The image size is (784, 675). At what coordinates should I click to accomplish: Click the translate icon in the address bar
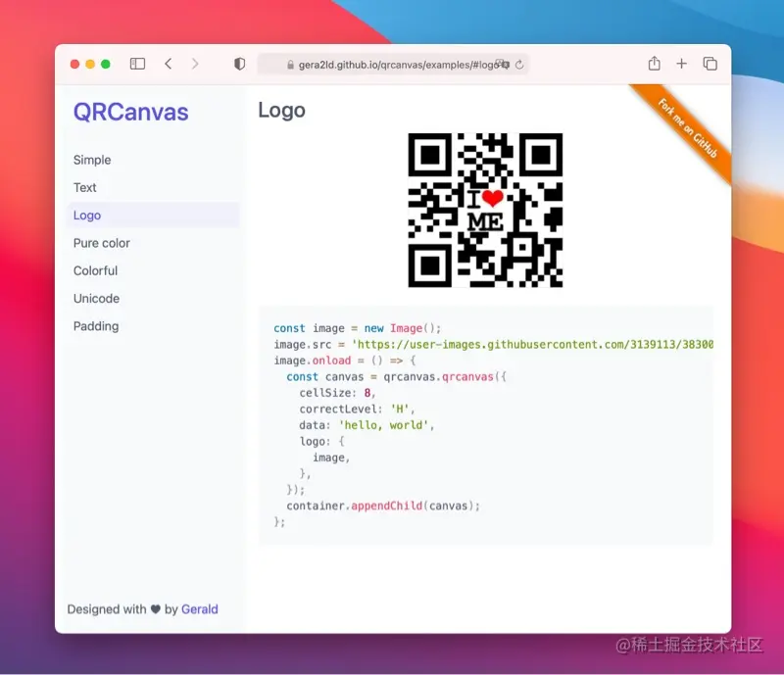coord(502,65)
